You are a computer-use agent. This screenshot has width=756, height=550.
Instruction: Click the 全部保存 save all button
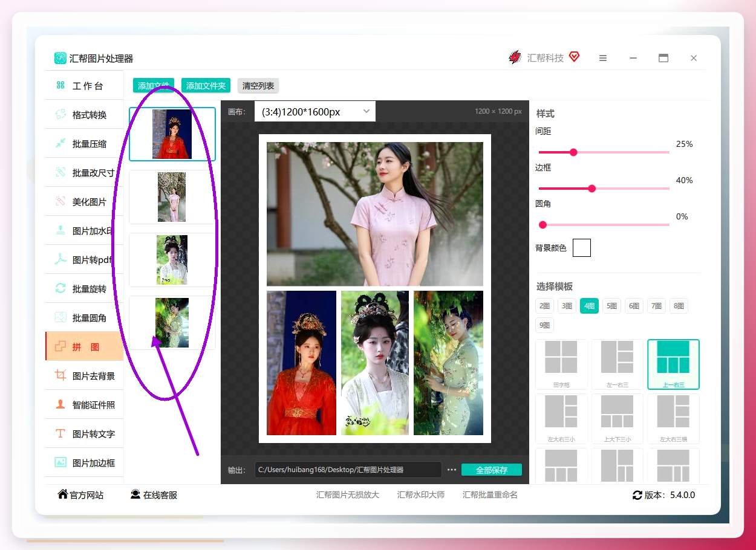click(x=492, y=470)
